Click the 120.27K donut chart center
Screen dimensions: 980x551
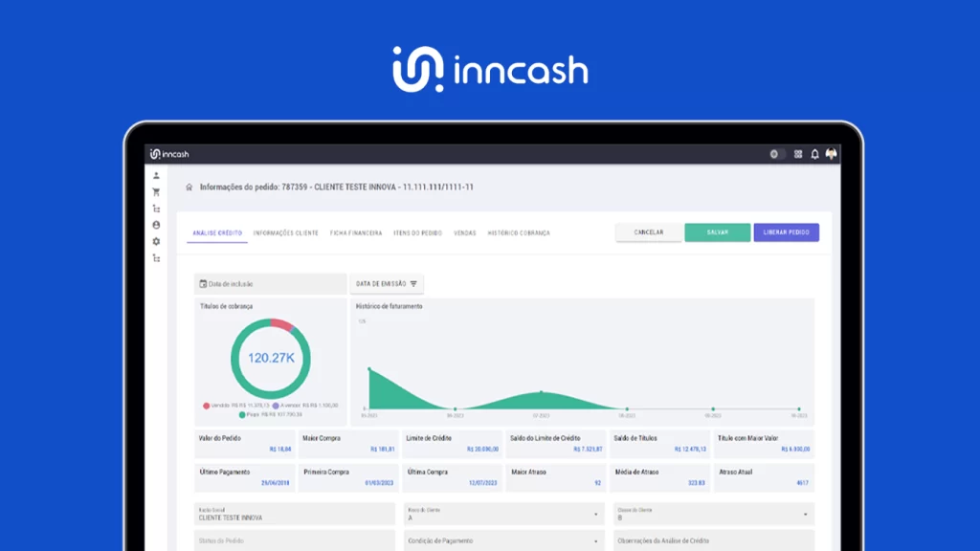[x=271, y=358]
